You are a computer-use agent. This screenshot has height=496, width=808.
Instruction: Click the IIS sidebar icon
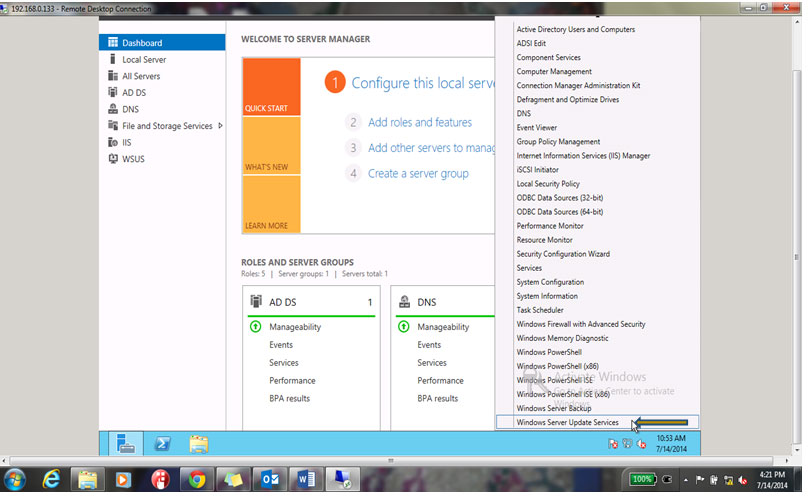click(113, 142)
